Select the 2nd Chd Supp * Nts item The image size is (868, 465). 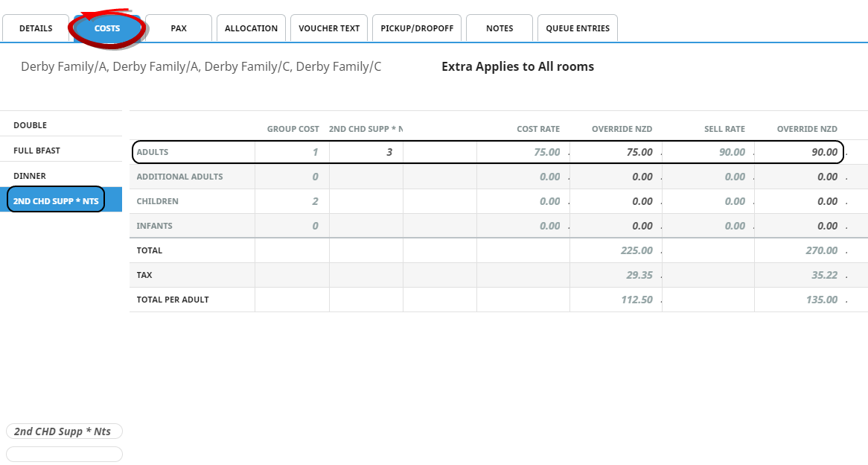tap(57, 200)
